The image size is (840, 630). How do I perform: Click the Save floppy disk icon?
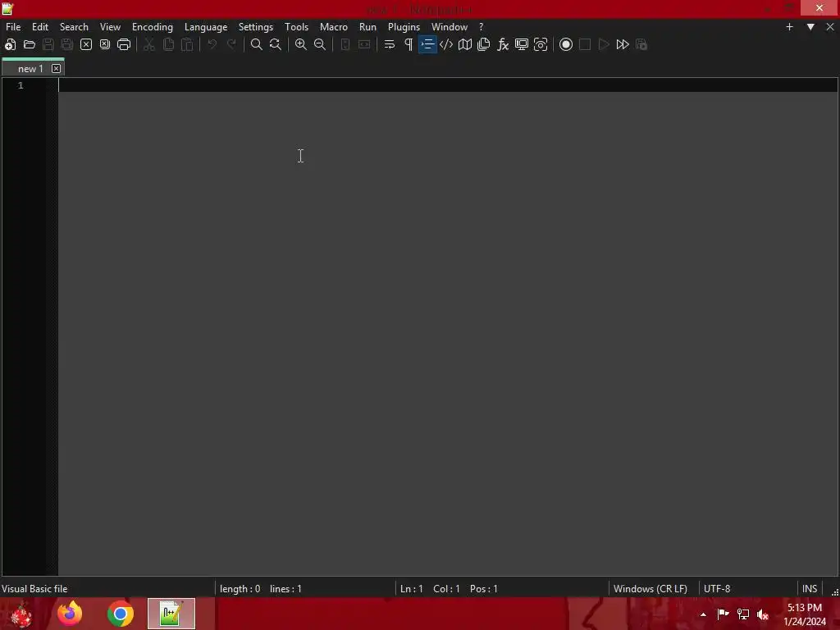[48, 44]
